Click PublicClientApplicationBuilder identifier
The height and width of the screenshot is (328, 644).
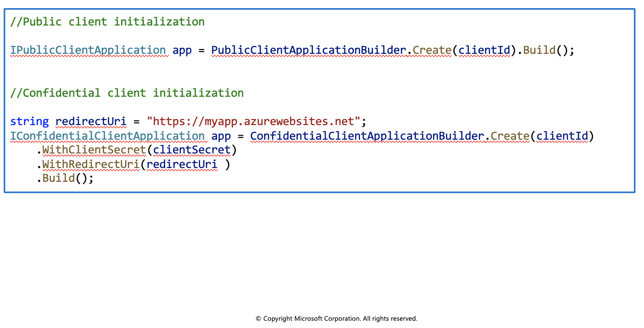(x=309, y=50)
